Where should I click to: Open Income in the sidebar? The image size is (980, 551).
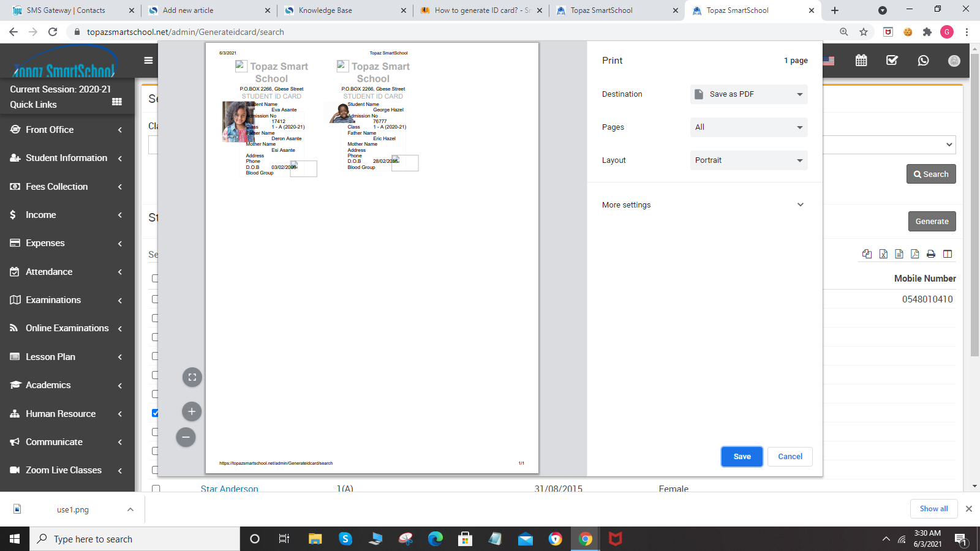click(66, 215)
